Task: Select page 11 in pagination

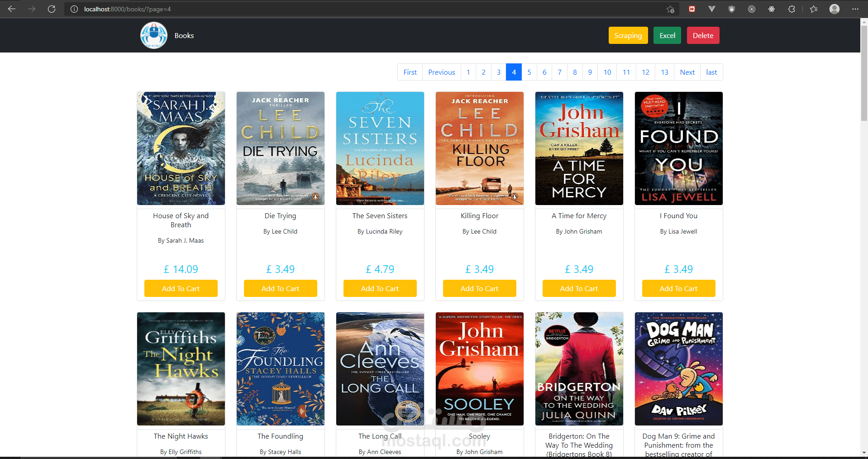Action: click(x=626, y=72)
